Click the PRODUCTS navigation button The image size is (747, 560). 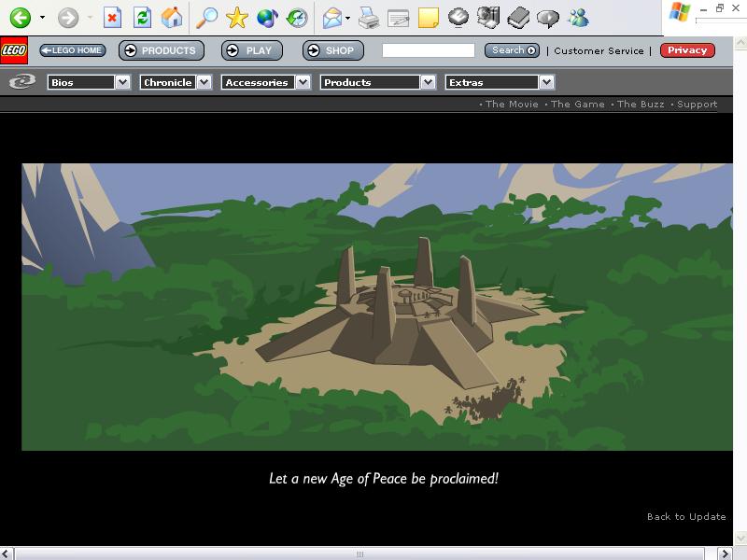click(161, 50)
